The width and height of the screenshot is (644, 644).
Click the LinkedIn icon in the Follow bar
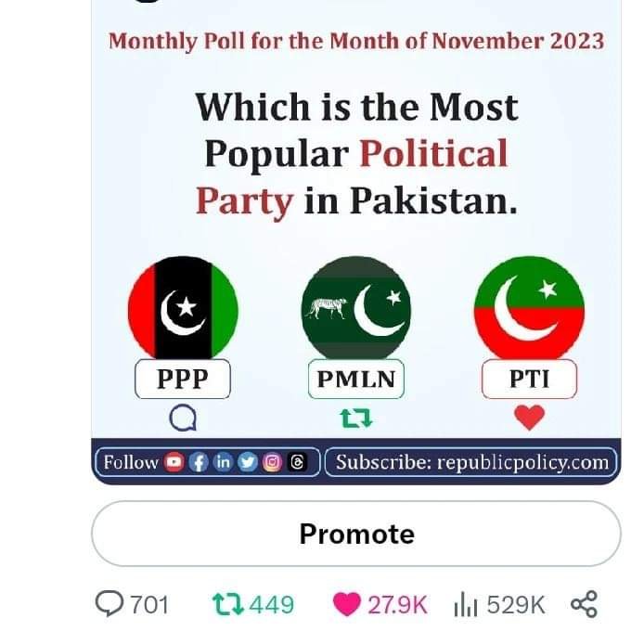(x=223, y=462)
